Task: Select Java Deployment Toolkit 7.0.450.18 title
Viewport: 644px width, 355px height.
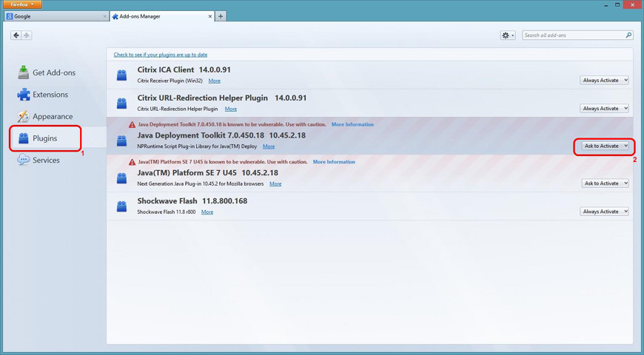Action: click(221, 135)
